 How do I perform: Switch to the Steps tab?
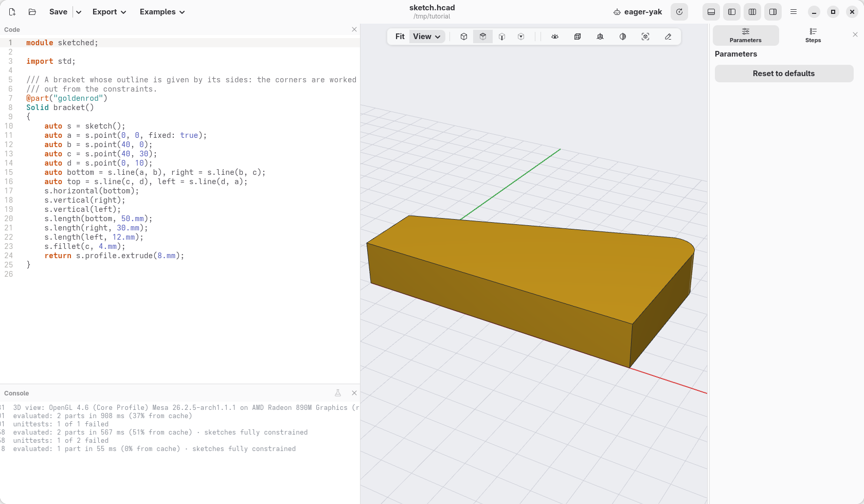[813, 35]
